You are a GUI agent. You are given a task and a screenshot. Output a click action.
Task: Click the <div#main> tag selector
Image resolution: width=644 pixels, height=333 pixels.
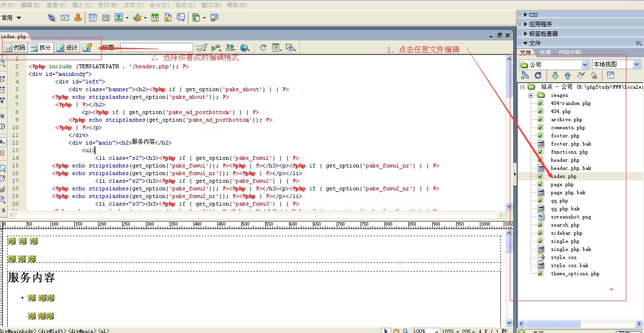coord(83,330)
